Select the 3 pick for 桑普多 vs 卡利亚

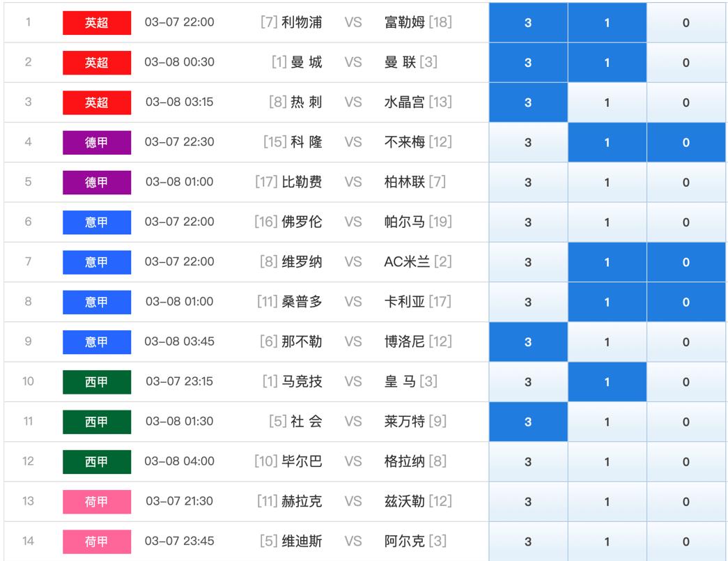pos(528,302)
